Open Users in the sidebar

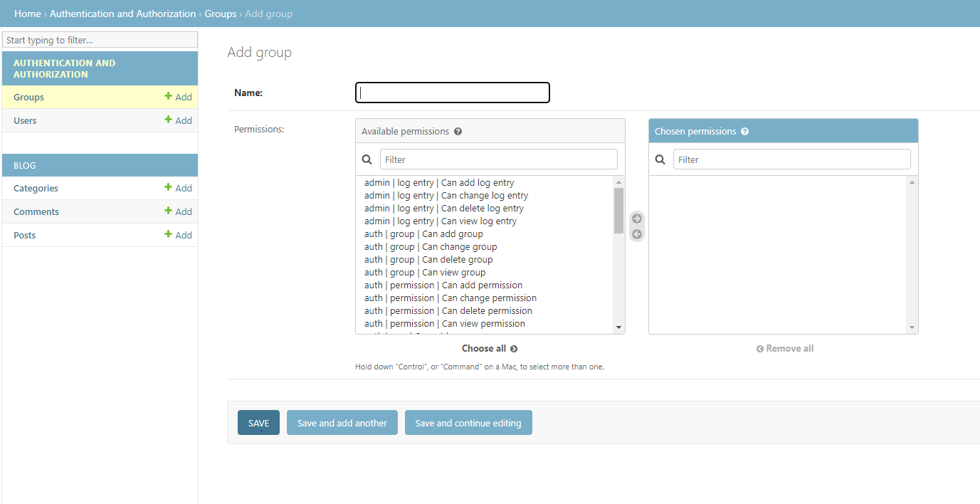tap(25, 120)
